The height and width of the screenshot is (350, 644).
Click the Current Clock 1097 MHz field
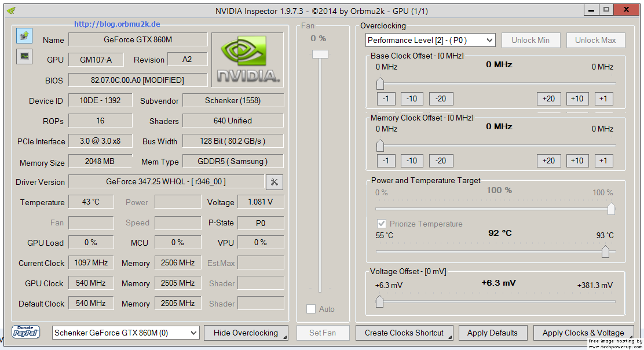pyautogui.click(x=91, y=262)
